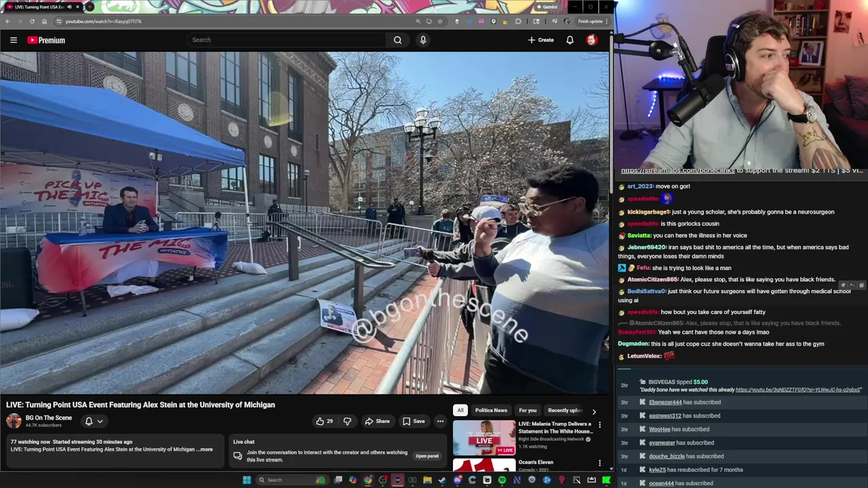The height and width of the screenshot is (488, 868).
Task: Open YouTube notifications bell
Action: click(x=570, y=40)
